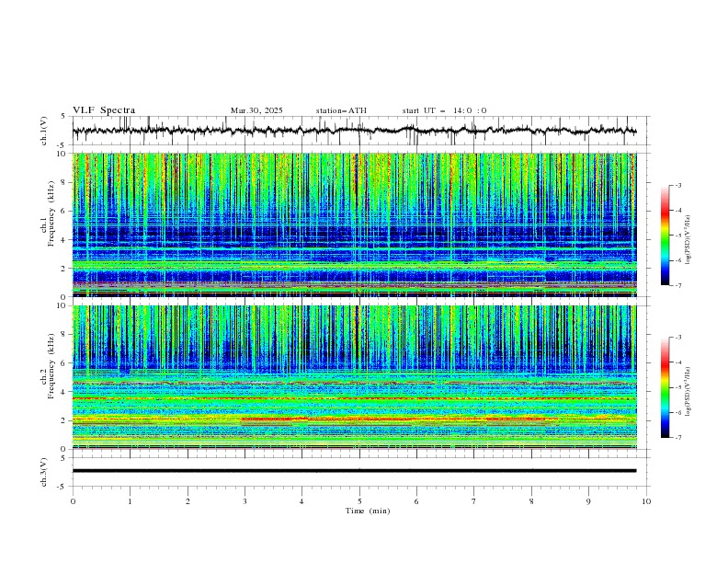This screenshot has width=728, height=563.
Task: Click time axis tick label "7"
Action: click(474, 501)
